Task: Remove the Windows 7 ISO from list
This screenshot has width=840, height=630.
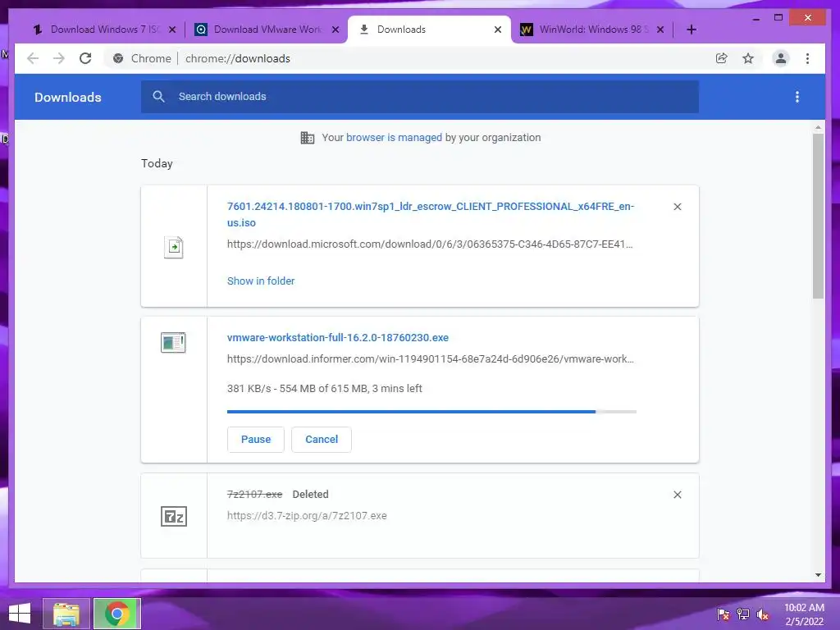Action: [677, 207]
